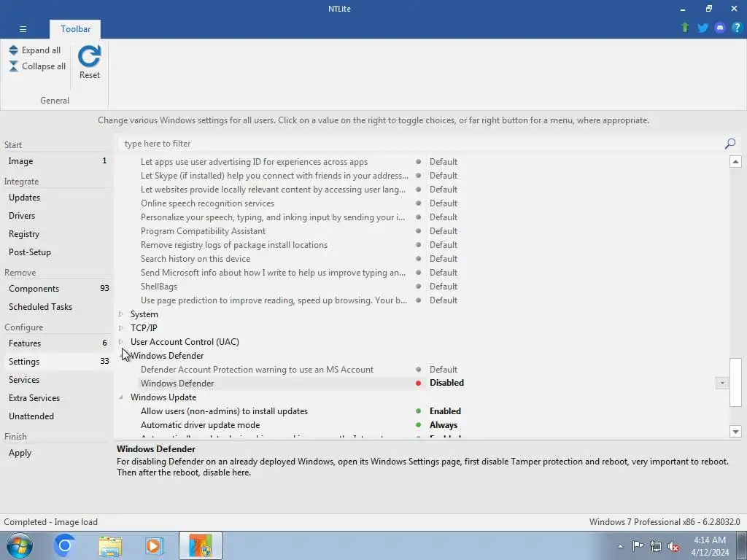Click the scrollbar up arrow
Image resolution: width=747 pixels, height=560 pixels.
(x=735, y=162)
